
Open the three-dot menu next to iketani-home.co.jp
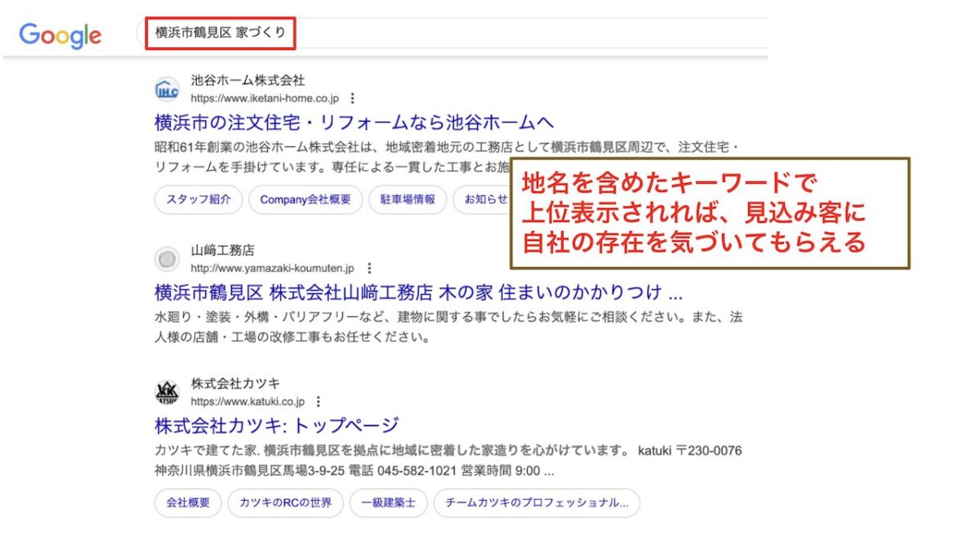pos(353,98)
